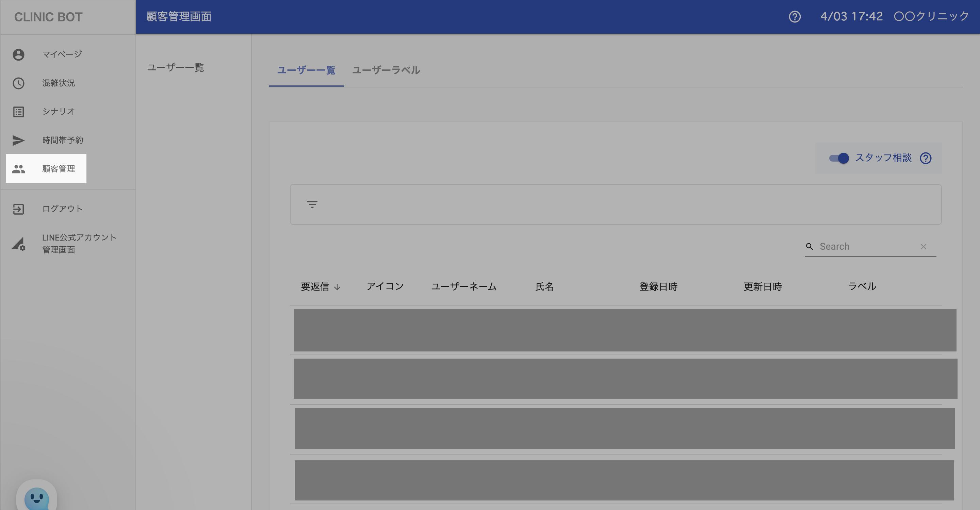The image size is (980, 510).
Task: Click the 更新日時 column header
Action: coord(762,287)
